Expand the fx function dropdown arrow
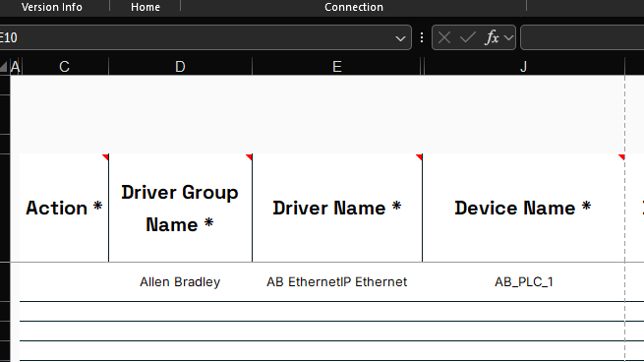The image size is (644, 362). coord(508,37)
